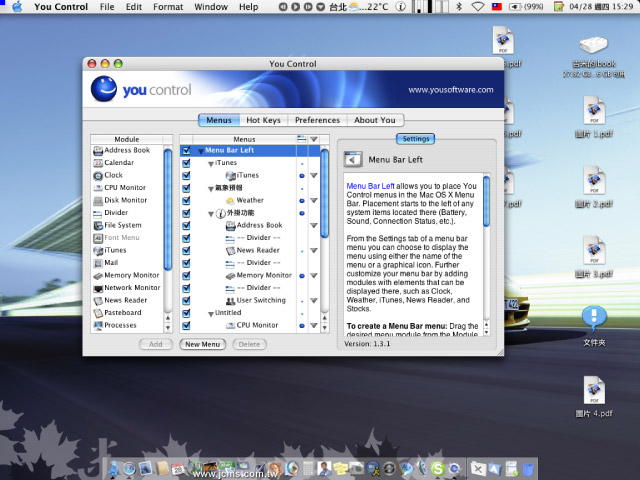Click the circled info icon in menu bar

(401, 7)
